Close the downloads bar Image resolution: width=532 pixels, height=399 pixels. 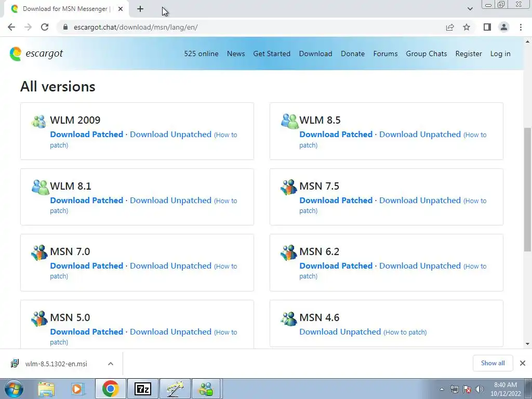tap(523, 363)
